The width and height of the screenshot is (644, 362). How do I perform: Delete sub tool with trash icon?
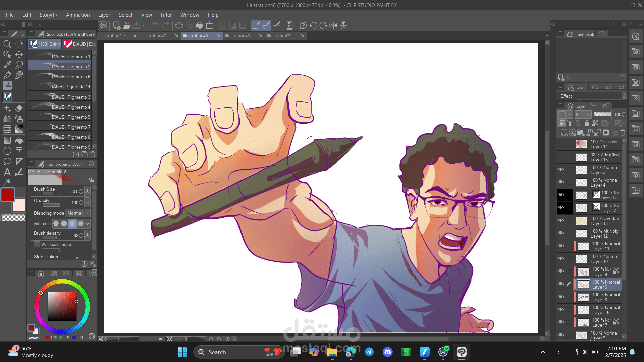(x=93, y=154)
